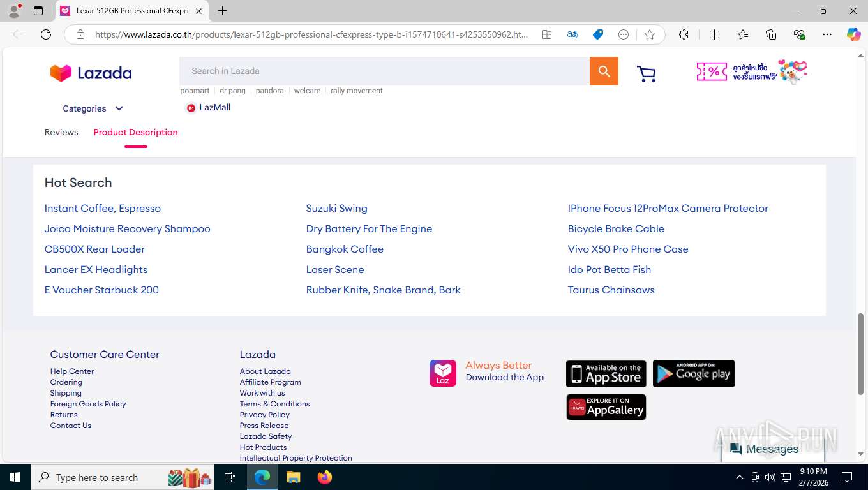The image size is (868, 490).
Task: Open Ido Pot Betta Fish link
Action: 610,269
